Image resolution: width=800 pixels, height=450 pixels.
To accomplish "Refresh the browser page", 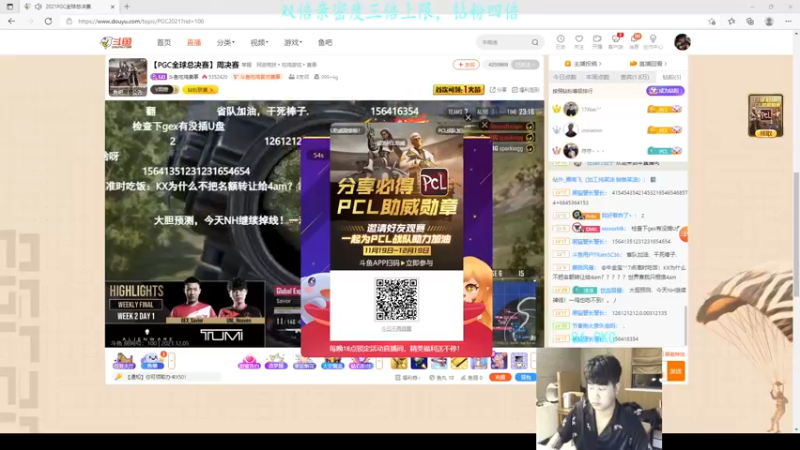I will tap(48, 21).
